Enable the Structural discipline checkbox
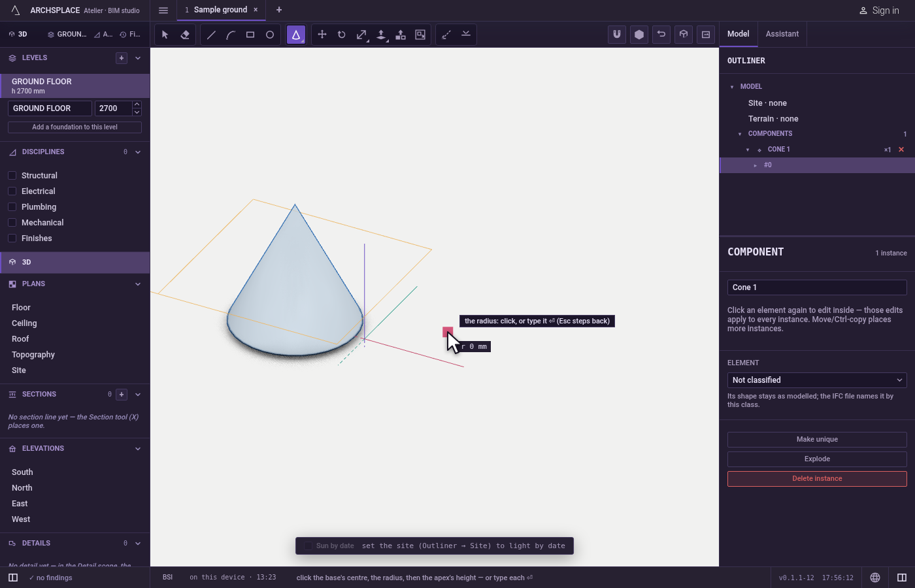This screenshot has width=915, height=588. pos(12,176)
